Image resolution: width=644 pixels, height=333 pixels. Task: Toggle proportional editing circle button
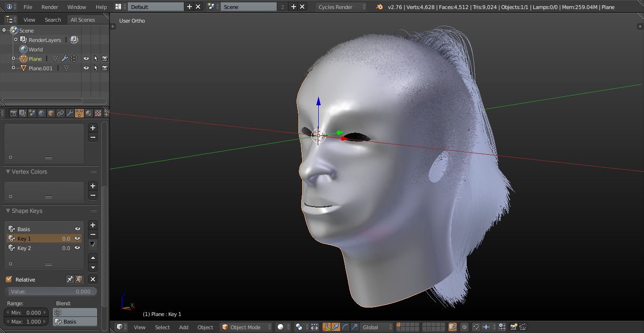point(464,327)
